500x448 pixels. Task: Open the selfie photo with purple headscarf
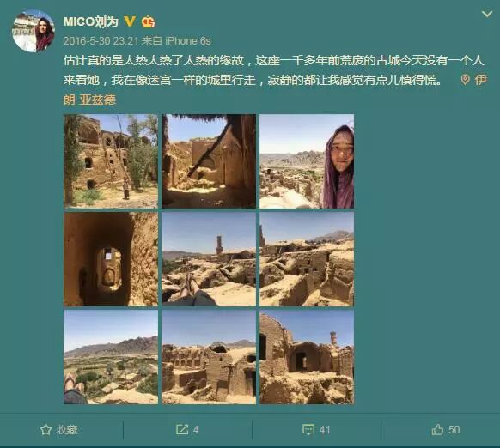[307, 161]
